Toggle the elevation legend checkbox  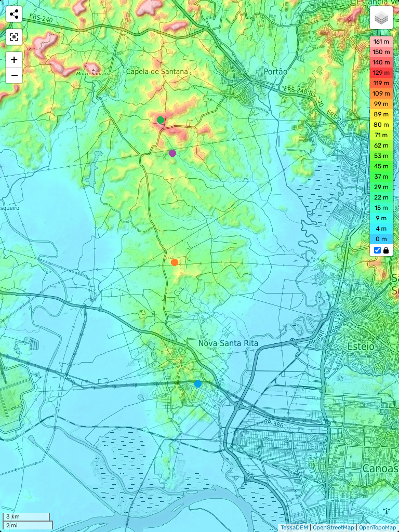point(377,250)
